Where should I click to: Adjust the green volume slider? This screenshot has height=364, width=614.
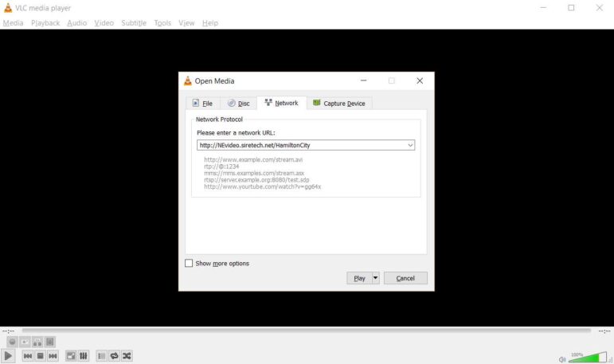[588, 358]
